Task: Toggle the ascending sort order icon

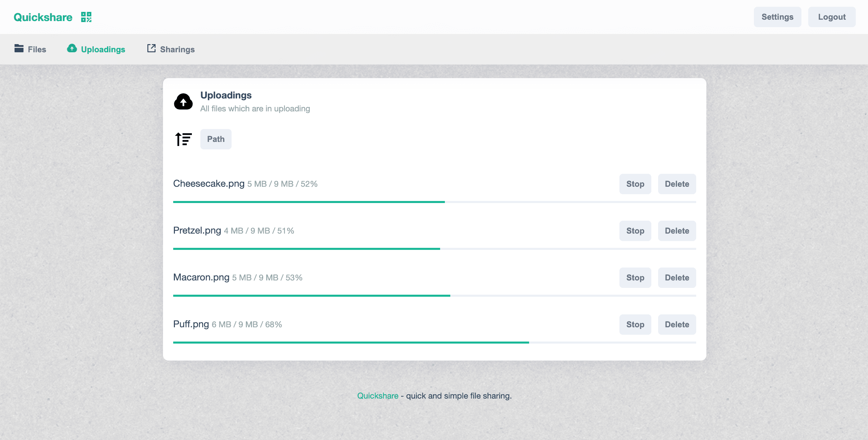Action: click(x=183, y=139)
